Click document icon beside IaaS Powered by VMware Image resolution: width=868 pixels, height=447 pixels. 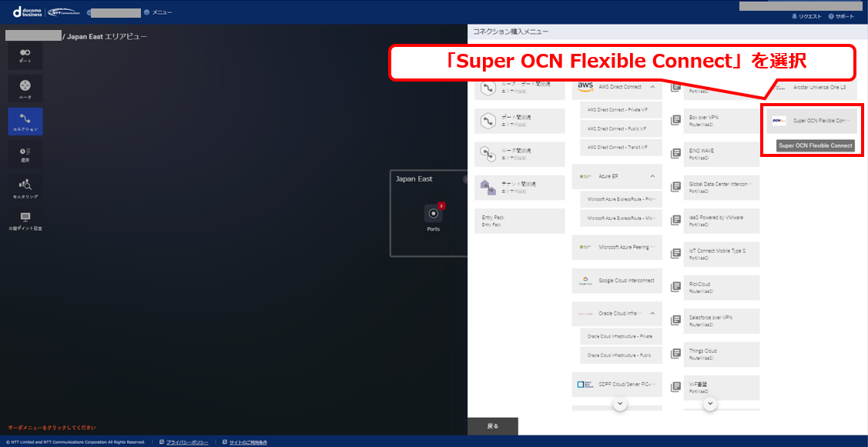coord(675,220)
